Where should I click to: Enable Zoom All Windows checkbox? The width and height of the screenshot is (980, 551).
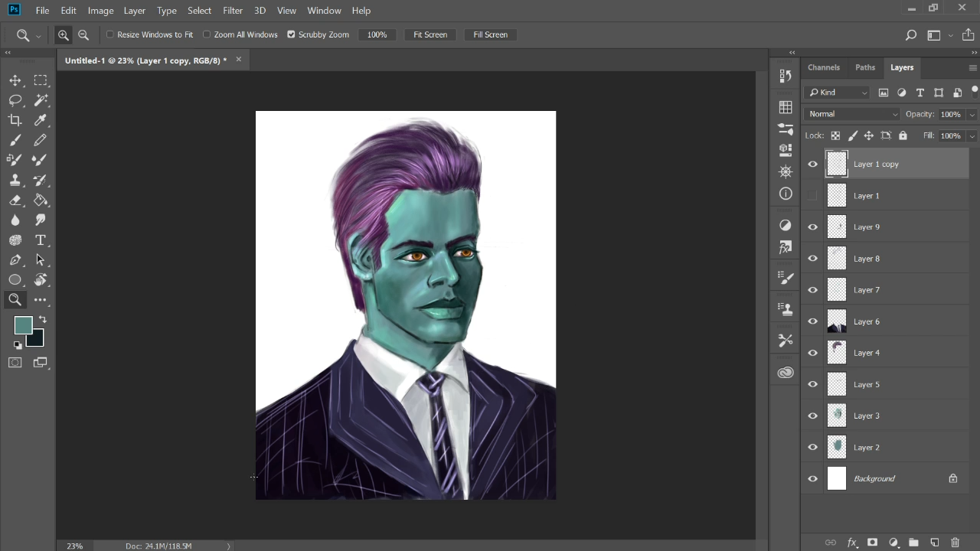click(207, 34)
